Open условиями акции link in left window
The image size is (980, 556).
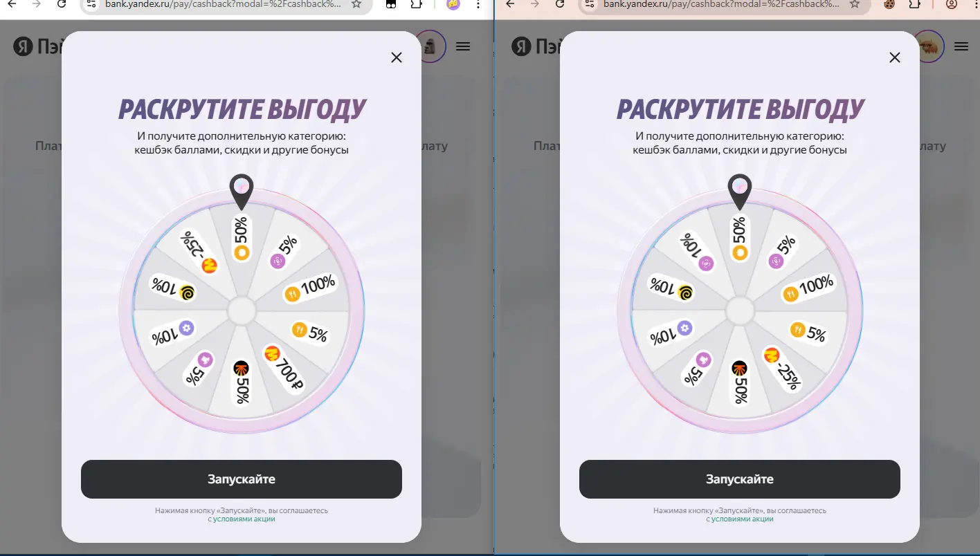[244, 519]
